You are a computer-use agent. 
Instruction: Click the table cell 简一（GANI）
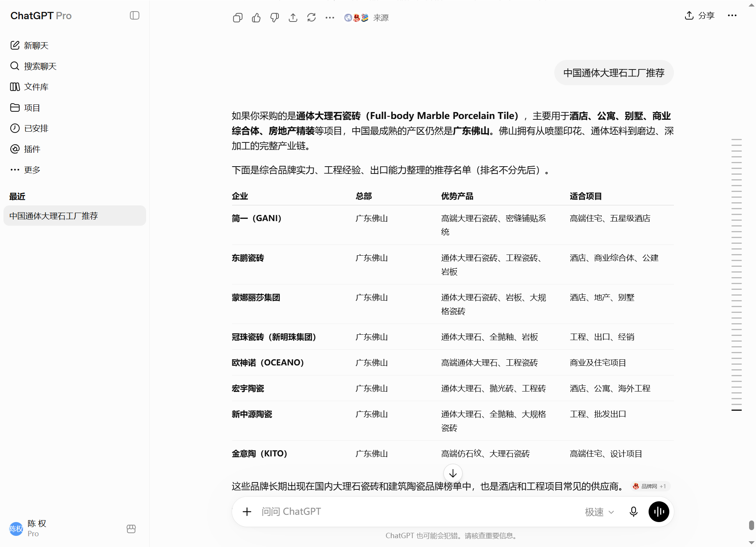(x=257, y=218)
